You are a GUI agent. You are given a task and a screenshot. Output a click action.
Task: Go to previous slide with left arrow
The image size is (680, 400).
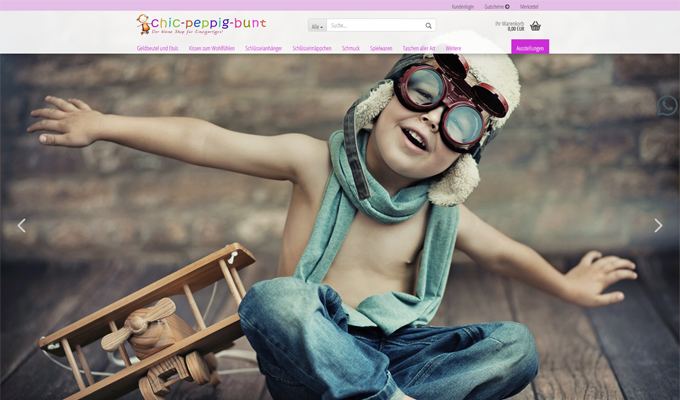(21, 225)
